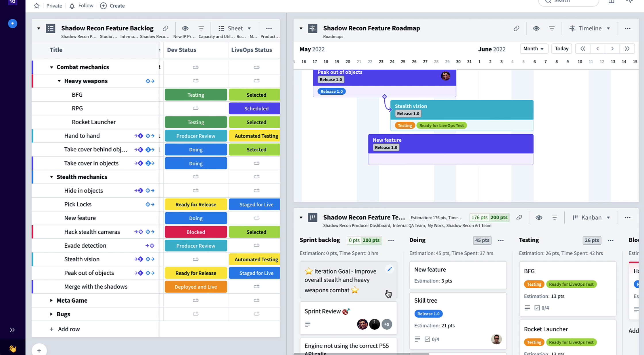
Task: Toggle watching with the eye icon on Backlog
Action: pyautogui.click(x=185, y=28)
